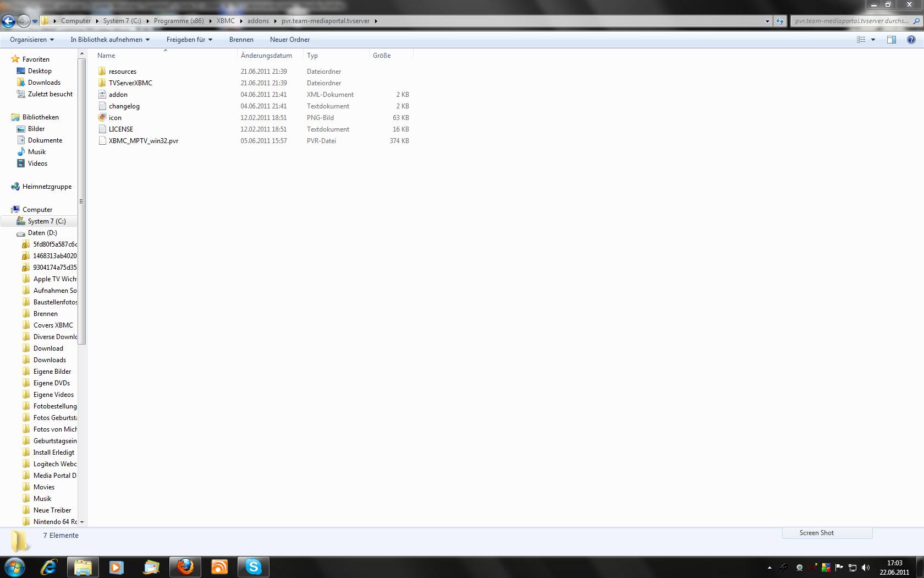Select the icon PNG file icon

tap(102, 117)
